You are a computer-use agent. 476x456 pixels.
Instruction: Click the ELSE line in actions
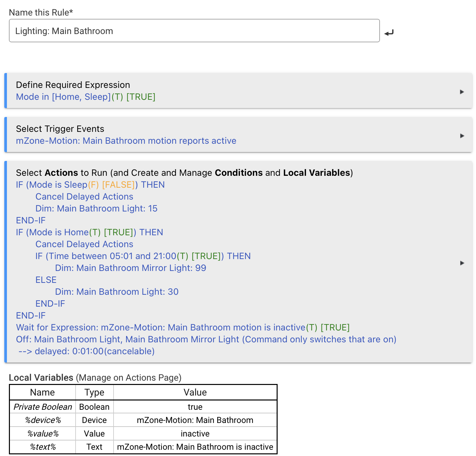pyautogui.click(x=46, y=280)
